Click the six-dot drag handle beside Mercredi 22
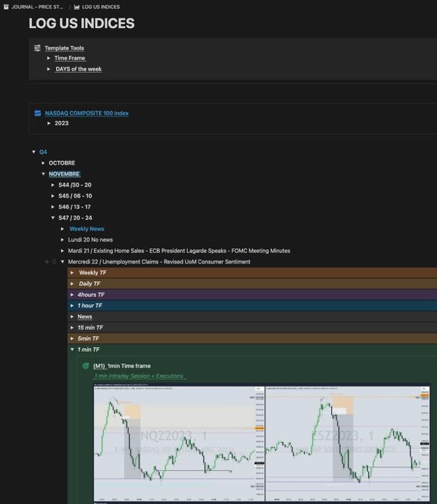This screenshot has height=504, width=437. tap(54, 261)
